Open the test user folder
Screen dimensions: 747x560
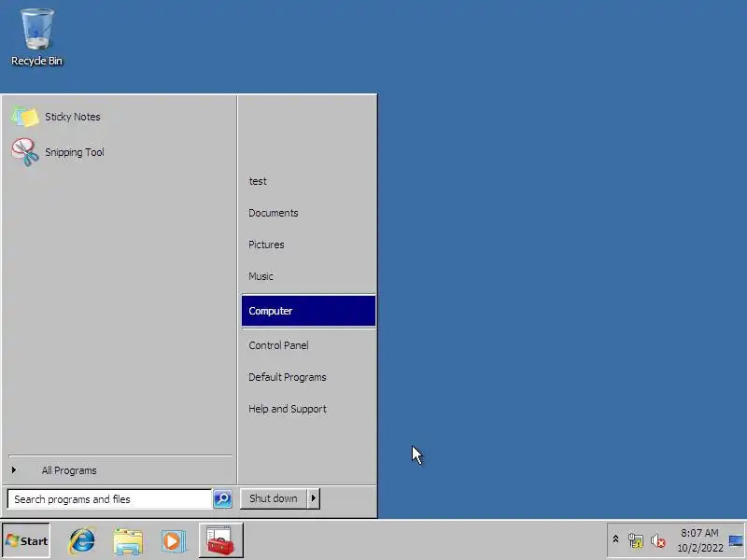click(308, 181)
